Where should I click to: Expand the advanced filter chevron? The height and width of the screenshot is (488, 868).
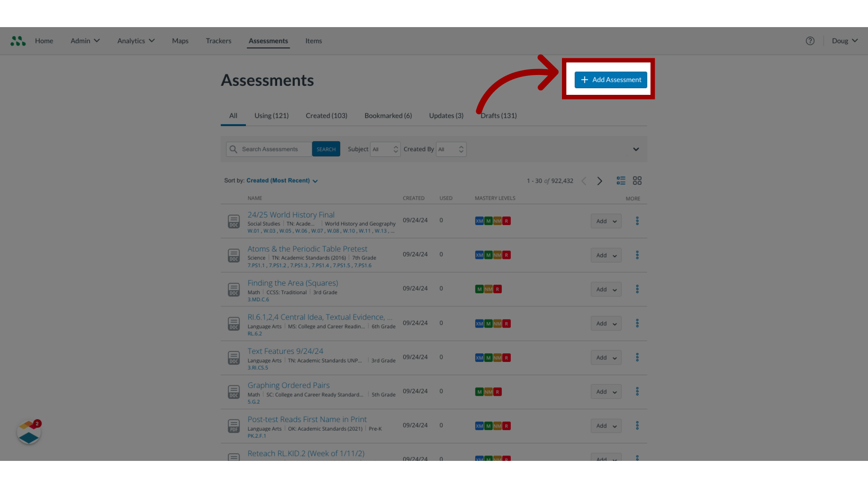point(636,149)
